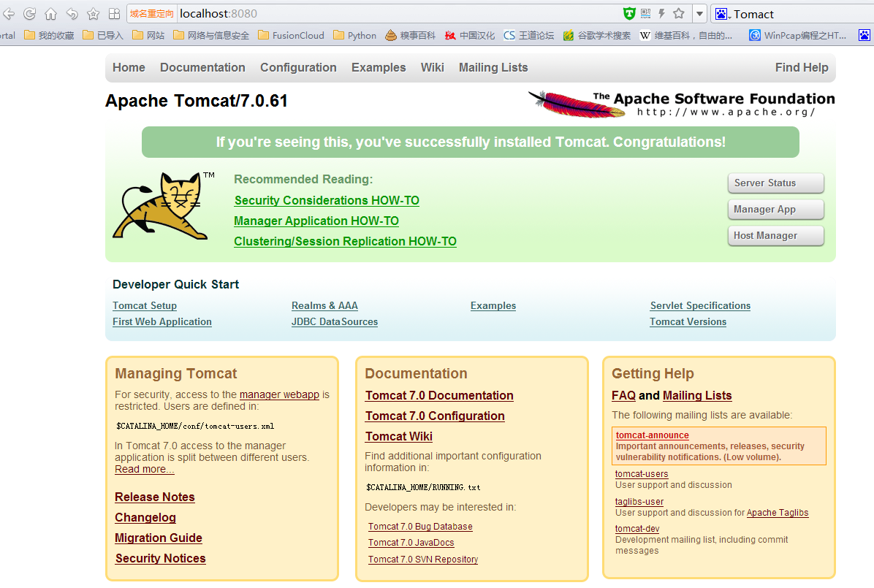Expand address bar dropdown arrow
Screen dimensions: 874x588
pyautogui.click(x=699, y=14)
